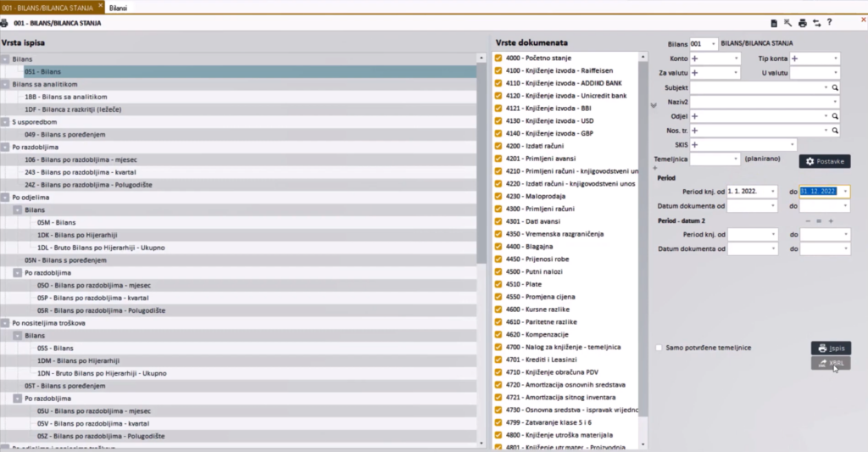
Task: Open help with the question mark icon
Action: pos(829,23)
